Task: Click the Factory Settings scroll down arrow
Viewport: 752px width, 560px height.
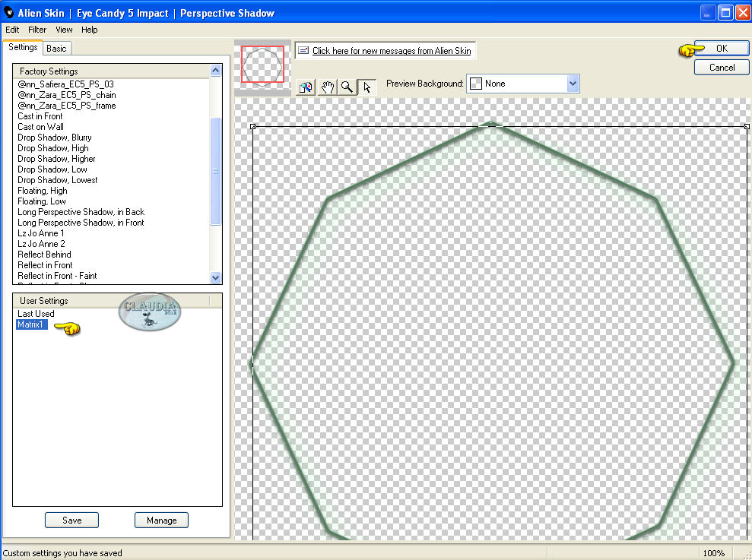Action: coord(215,277)
